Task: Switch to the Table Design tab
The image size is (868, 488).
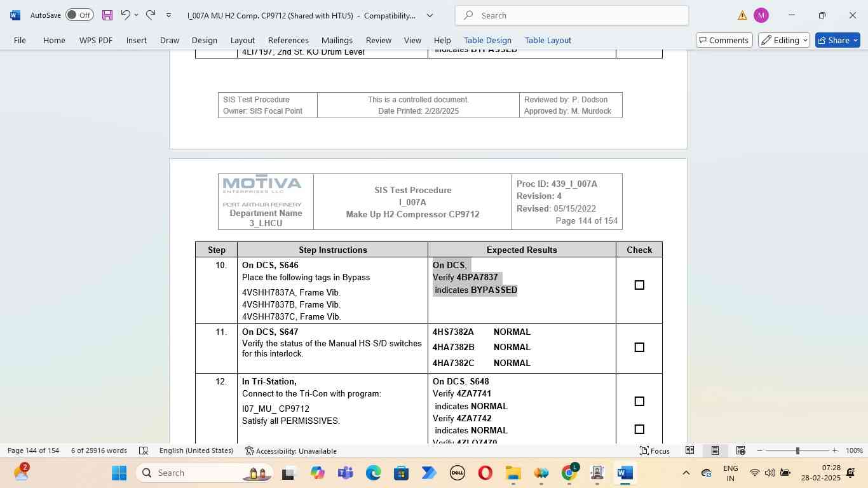Action: [x=487, y=40]
